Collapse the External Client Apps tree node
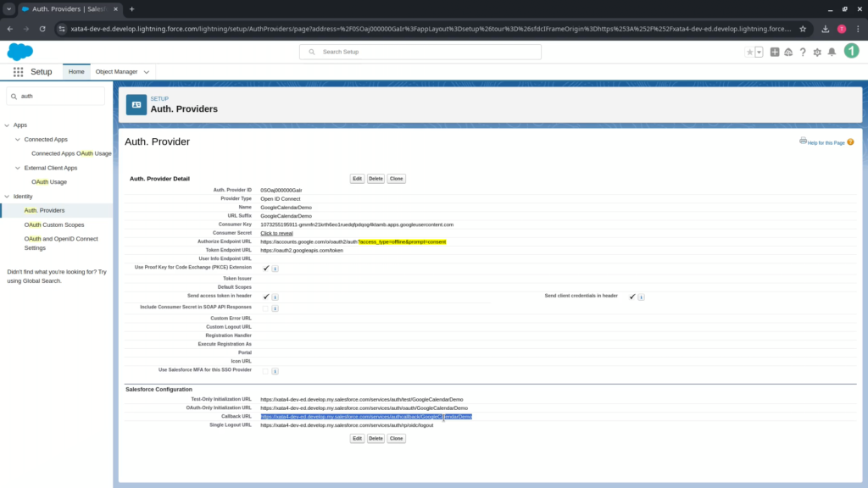Image resolution: width=868 pixels, height=488 pixels. [x=18, y=168]
